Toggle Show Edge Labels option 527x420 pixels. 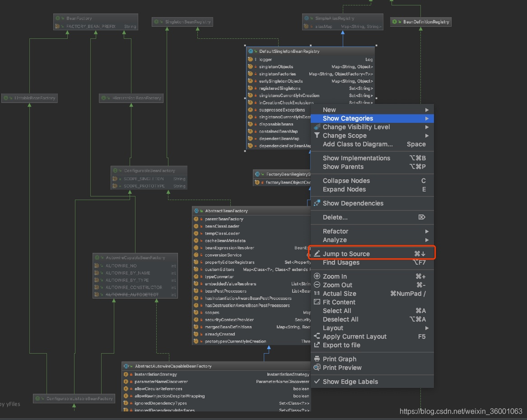tap(372, 382)
